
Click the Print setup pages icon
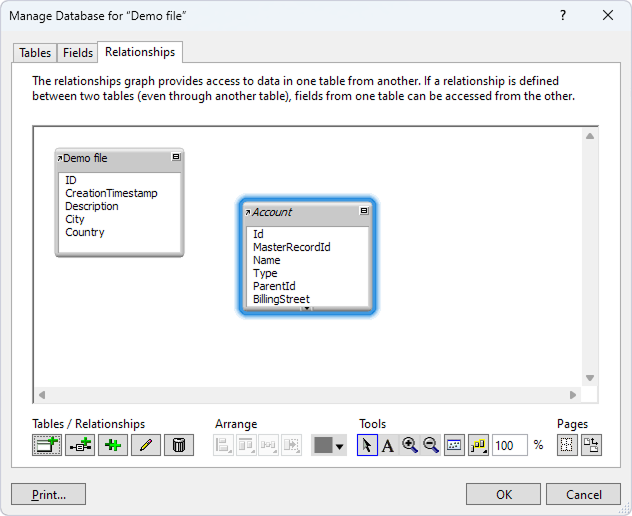point(591,445)
